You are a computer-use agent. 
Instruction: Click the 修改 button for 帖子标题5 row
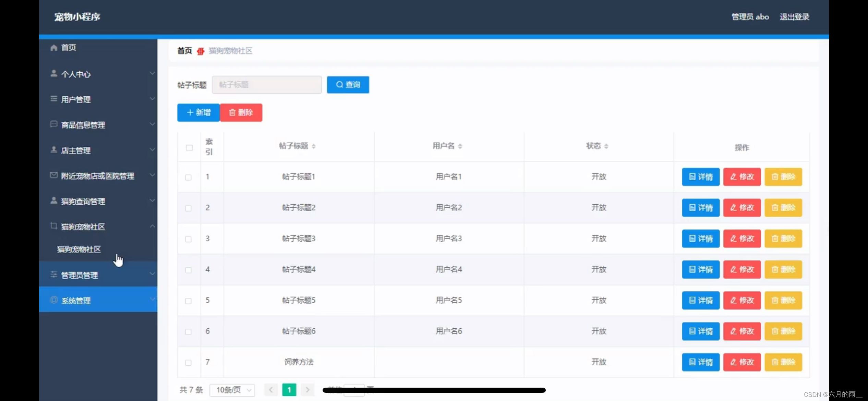pos(742,300)
